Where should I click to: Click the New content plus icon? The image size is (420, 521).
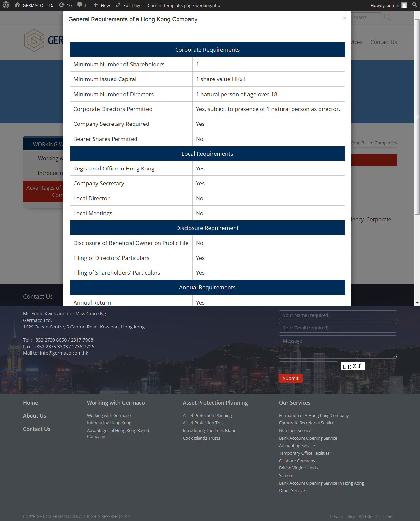96,5
